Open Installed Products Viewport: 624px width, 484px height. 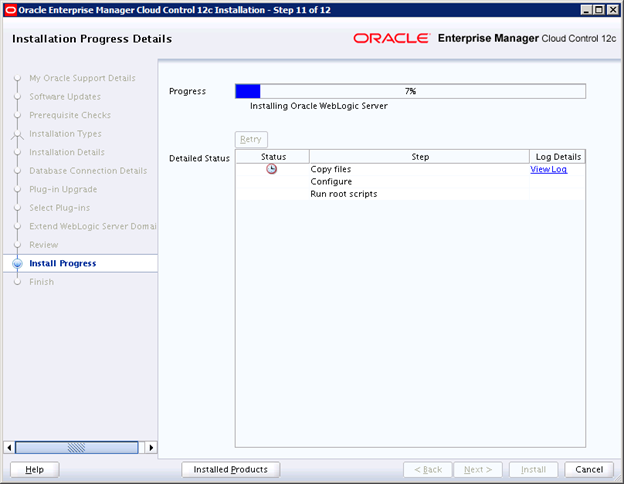231,470
